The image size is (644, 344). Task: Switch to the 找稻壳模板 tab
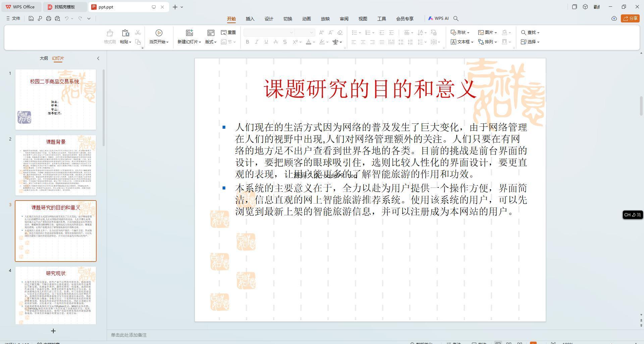[x=65, y=7]
